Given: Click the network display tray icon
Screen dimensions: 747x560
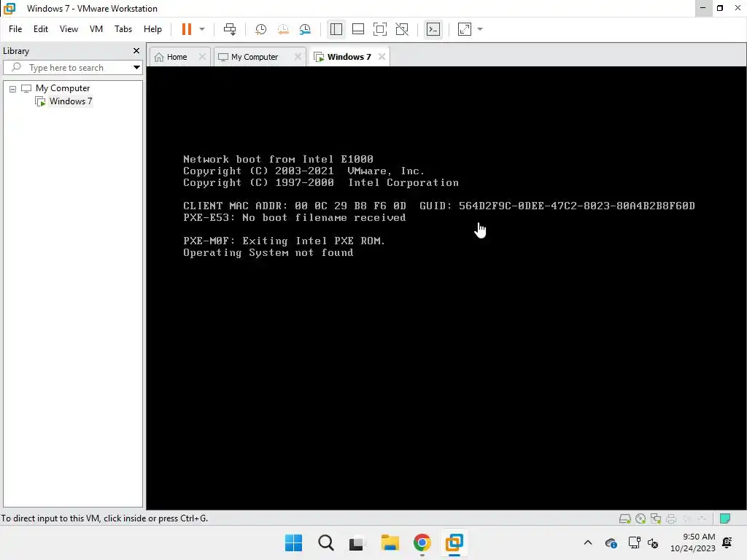Looking at the screenshot, I should coord(634,542).
